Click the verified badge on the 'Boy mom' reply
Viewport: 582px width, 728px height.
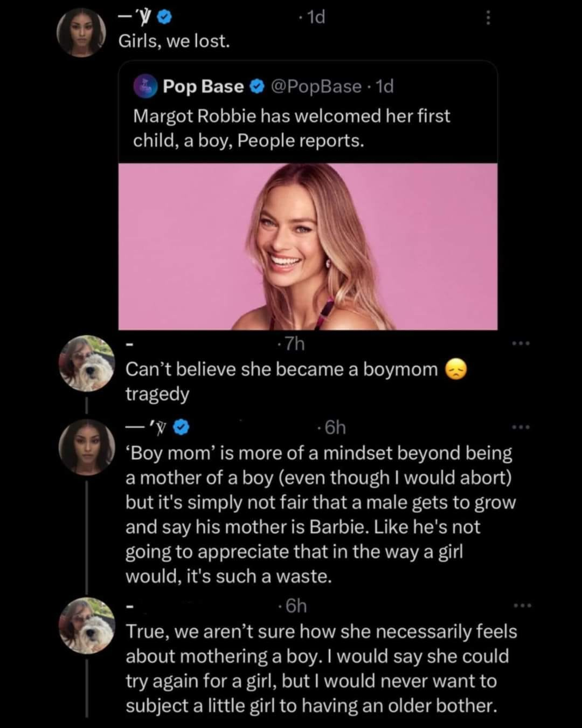[x=182, y=428]
